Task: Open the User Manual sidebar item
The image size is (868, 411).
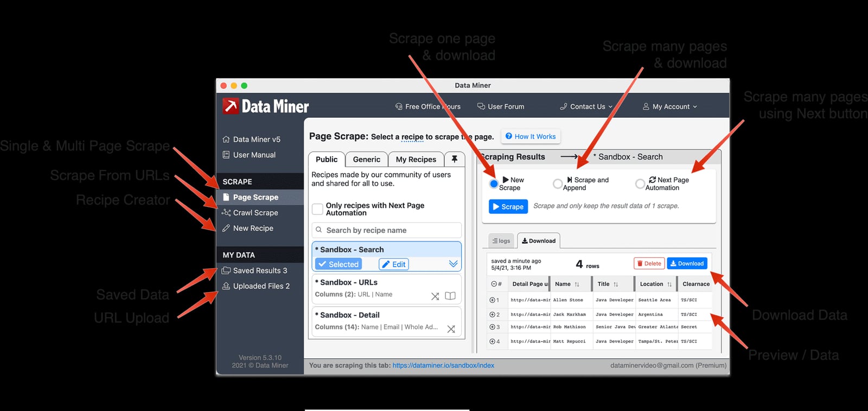Action: pyautogui.click(x=249, y=155)
